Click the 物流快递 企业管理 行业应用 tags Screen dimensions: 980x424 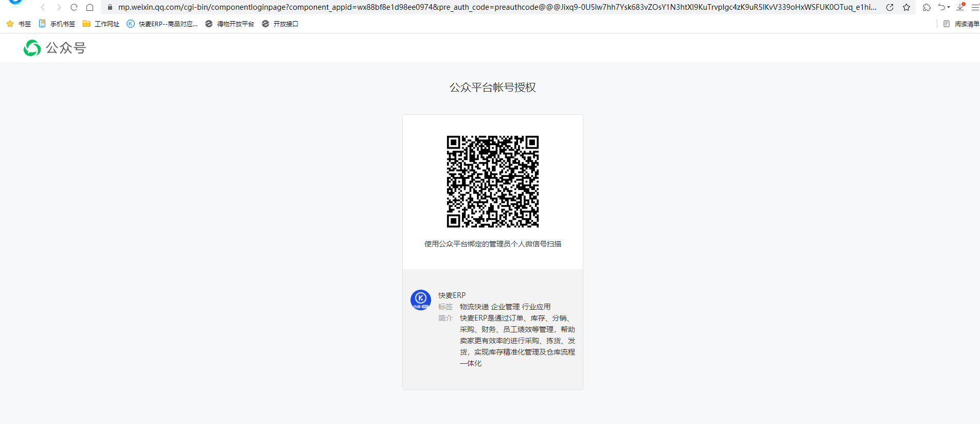click(505, 307)
